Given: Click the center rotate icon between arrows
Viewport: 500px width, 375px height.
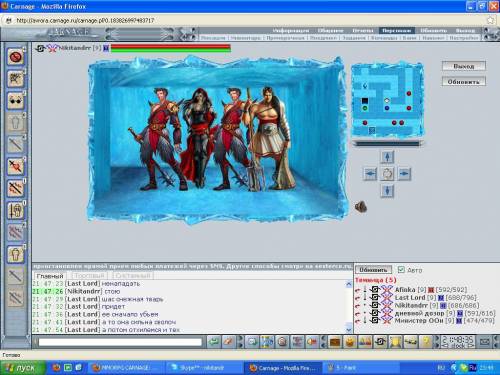Looking at the screenshot, I should pyautogui.click(x=387, y=174).
